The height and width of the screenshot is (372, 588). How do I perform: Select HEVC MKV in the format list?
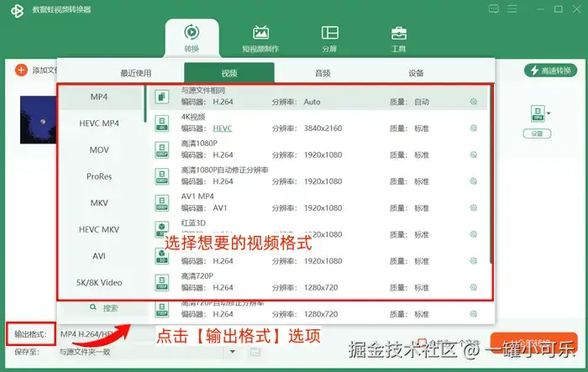pyautogui.click(x=99, y=229)
